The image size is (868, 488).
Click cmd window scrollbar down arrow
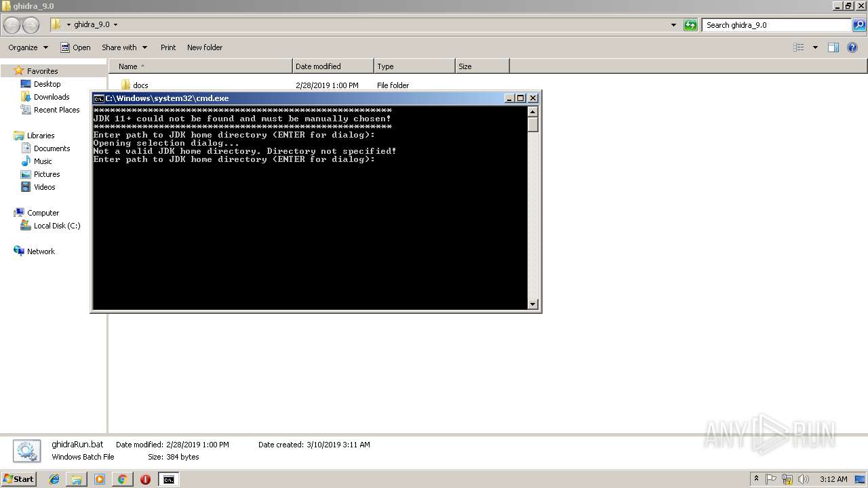tap(533, 304)
